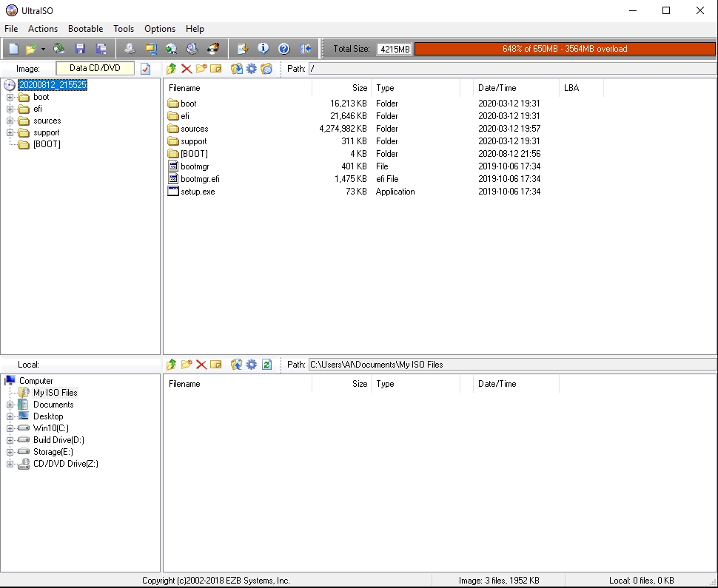This screenshot has width=718, height=588.
Task: Click the toolbar icon just left of Info
Action: click(x=242, y=49)
